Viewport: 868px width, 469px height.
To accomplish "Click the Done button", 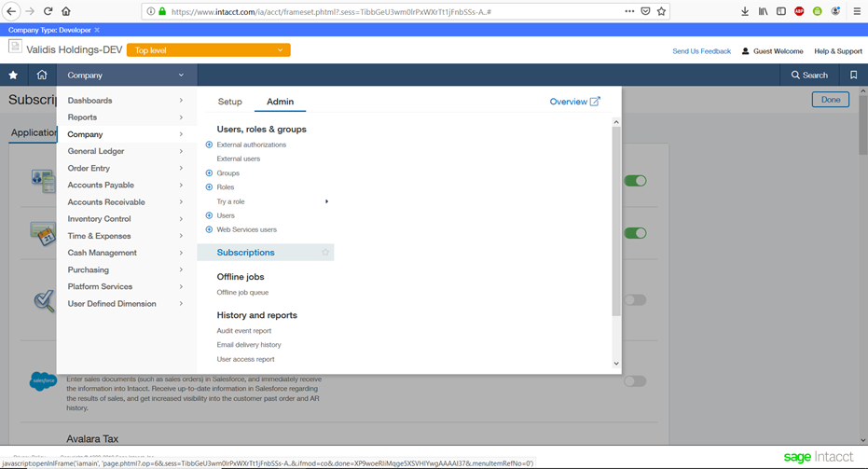I will click(x=831, y=100).
